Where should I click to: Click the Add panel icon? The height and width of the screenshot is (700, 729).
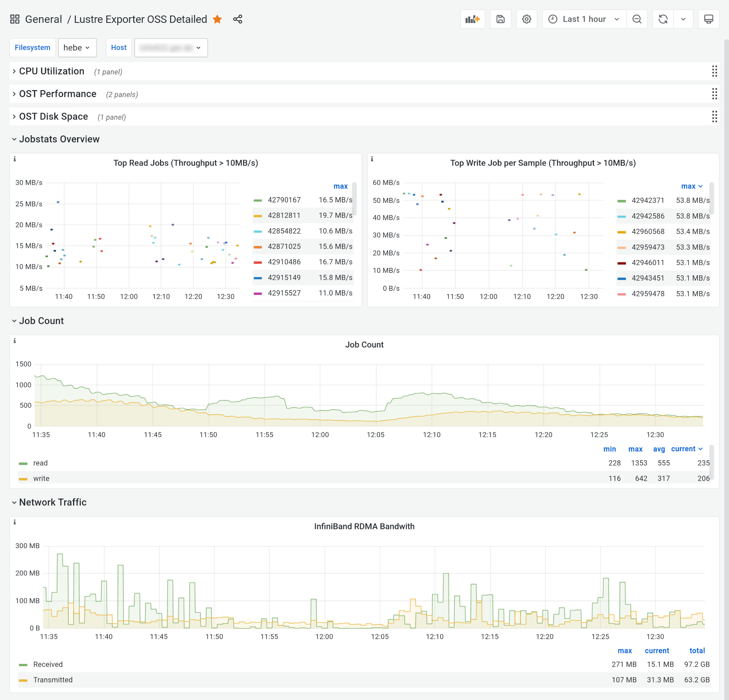473,19
